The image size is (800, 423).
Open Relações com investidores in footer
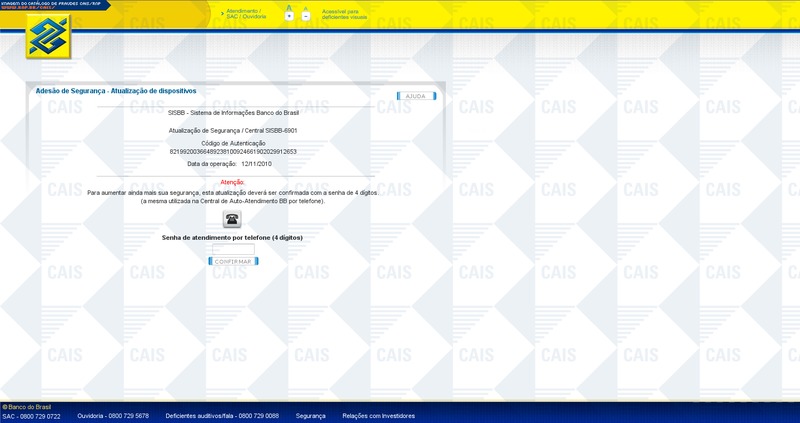(x=380, y=415)
